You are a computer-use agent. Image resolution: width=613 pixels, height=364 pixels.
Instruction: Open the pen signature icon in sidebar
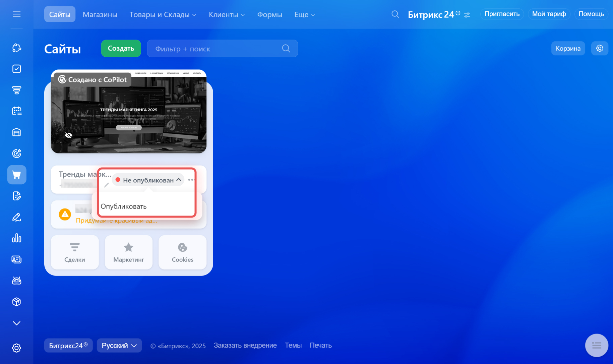click(x=16, y=217)
